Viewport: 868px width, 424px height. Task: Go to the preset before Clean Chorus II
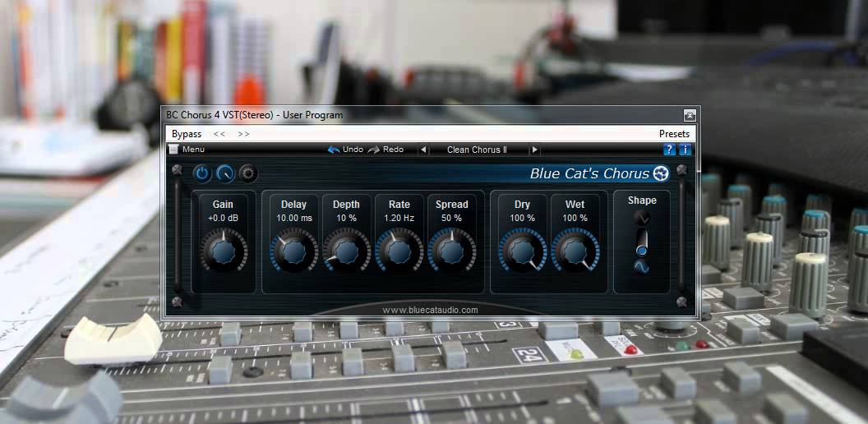[x=423, y=150]
